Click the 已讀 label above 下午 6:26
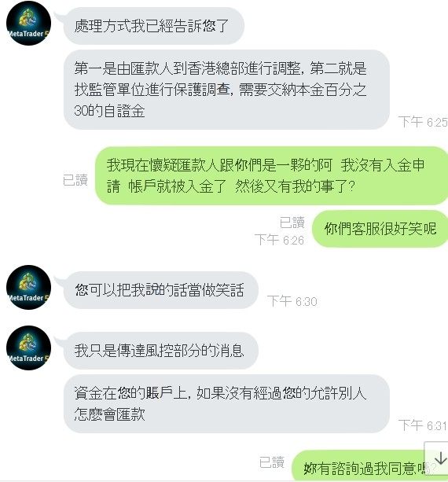The width and height of the screenshot is (448, 482). (x=292, y=223)
